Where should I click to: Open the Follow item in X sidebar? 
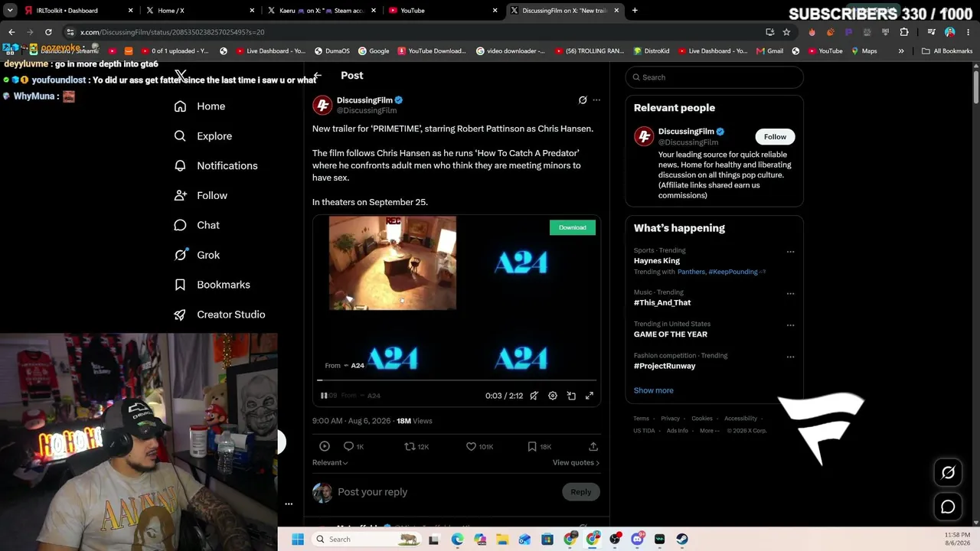(201, 196)
